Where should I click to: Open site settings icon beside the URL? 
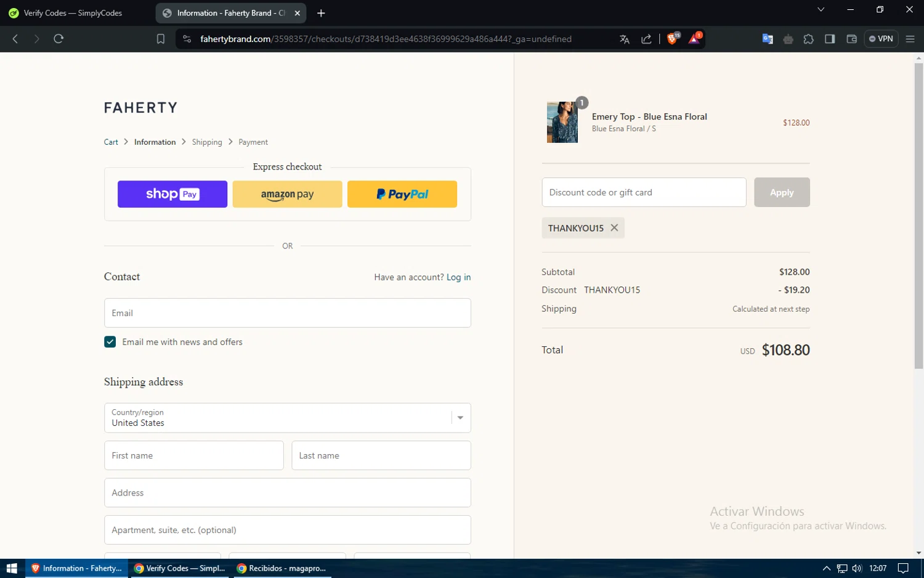tap(187, 39)
